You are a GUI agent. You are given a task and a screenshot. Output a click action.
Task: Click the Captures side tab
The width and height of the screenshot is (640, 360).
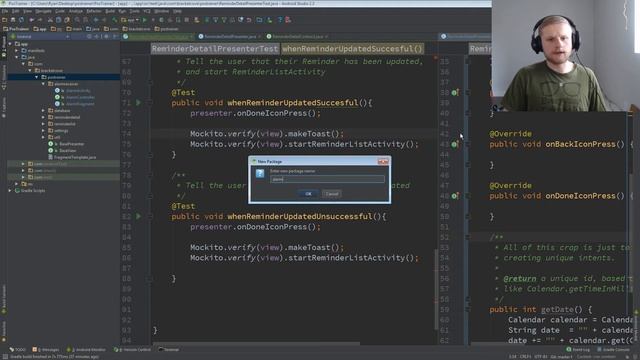pos(3,107)
